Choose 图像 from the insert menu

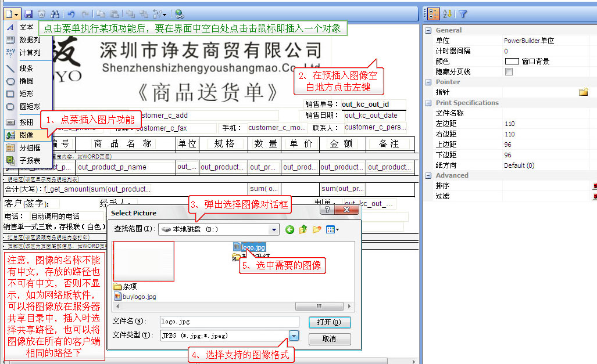[27, 135]
